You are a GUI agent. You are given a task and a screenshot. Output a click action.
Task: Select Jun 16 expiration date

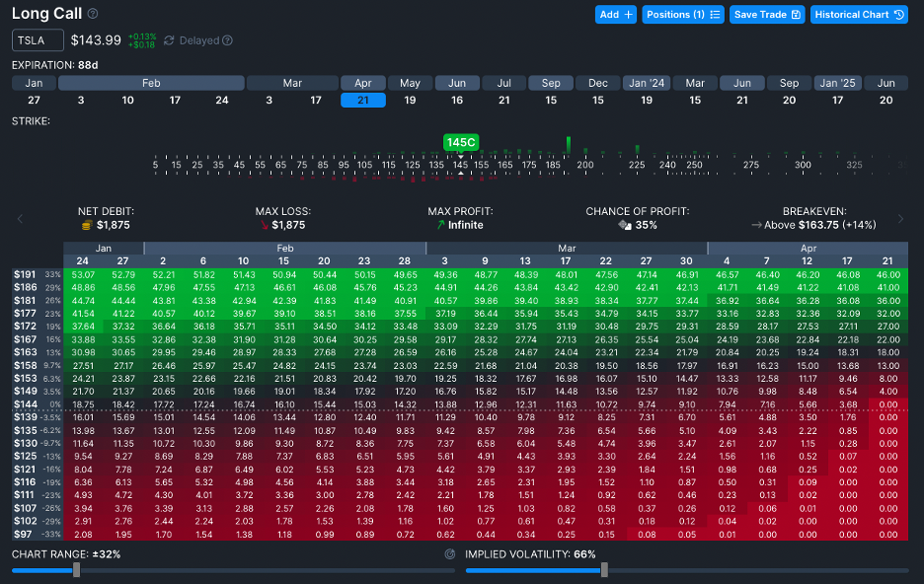pyautogui.click(x=457, y=100)
